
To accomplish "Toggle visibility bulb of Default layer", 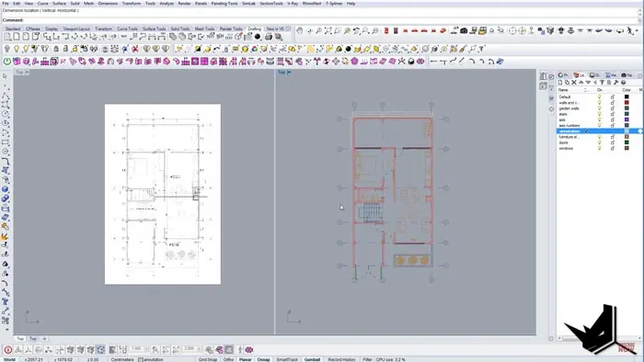I will (599, 97).
